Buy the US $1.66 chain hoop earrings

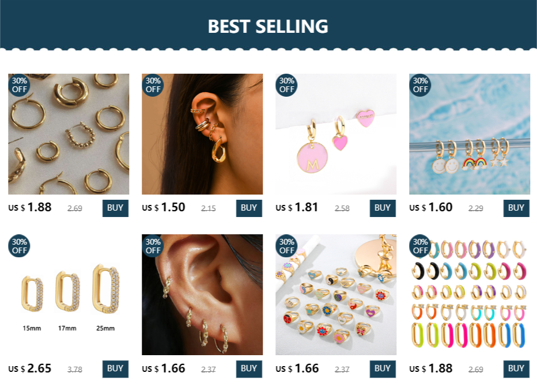[x=249, y=369]
